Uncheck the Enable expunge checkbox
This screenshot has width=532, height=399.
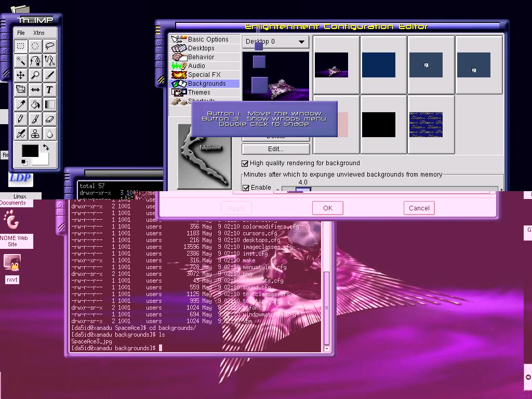(x=246, y=188)
